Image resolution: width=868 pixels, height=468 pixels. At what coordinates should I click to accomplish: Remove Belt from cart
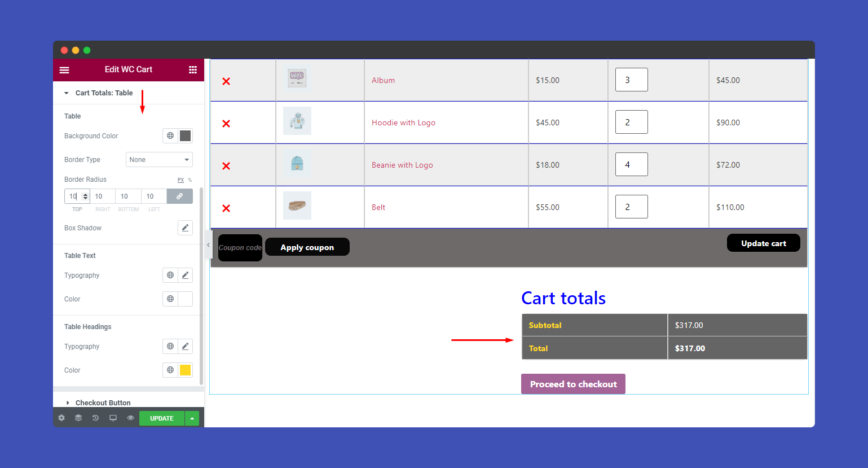[226, 208]
